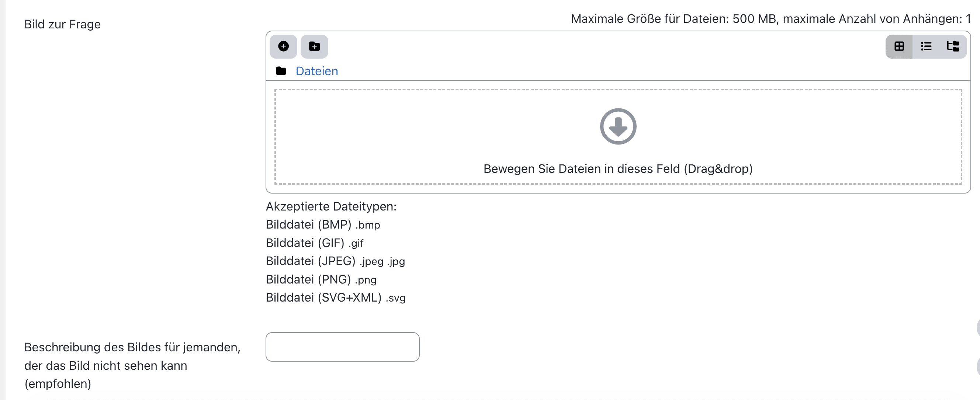Select the Bilddatei (JPEG) .jpeg .jpg entry
Image resolution: width=980 pixels, height=400 pixels.
point(335,261)
